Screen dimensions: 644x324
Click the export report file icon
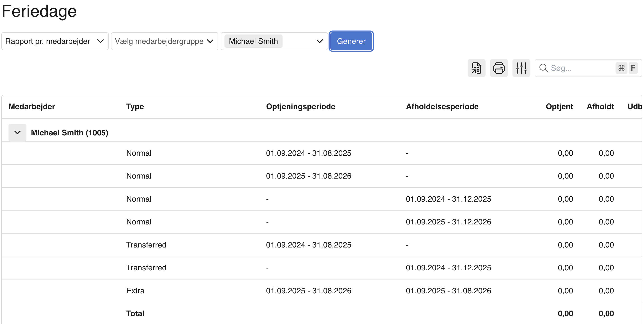[x=476, y=68]
